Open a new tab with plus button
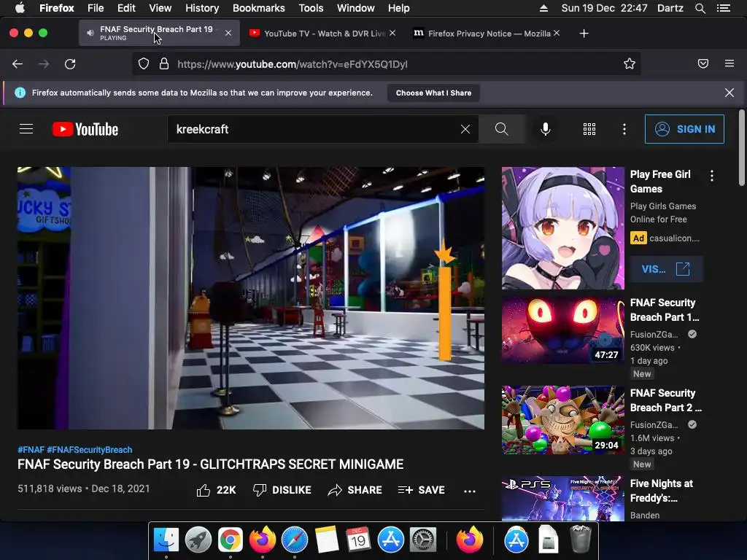The height and width of the screenshot is (560, 747). [584, 34]
